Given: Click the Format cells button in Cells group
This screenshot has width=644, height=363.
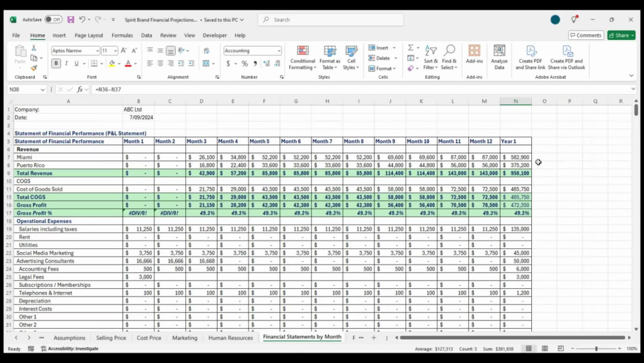Looking at the screenshot, I should coord(382,68).
